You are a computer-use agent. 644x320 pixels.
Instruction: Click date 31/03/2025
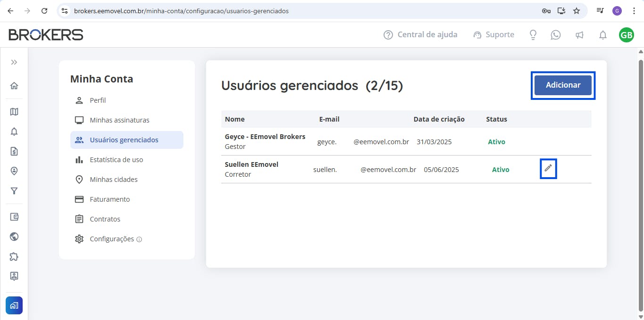pyautogui.click(x=434, y=142)
